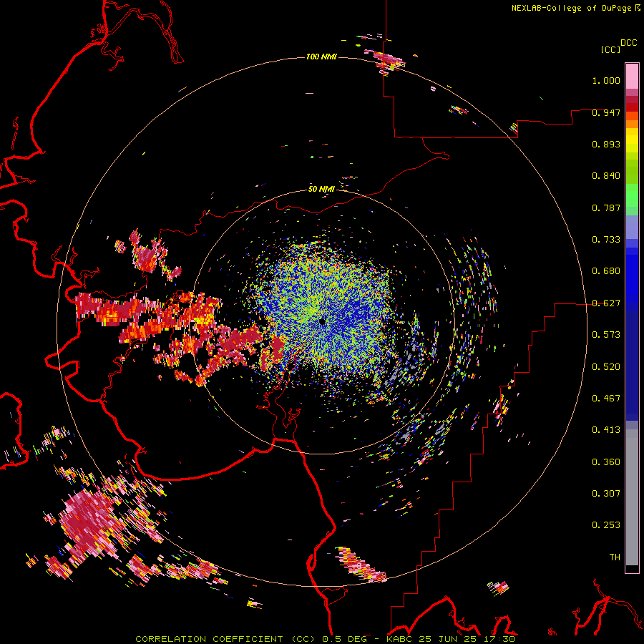
Task: Select the 0.787 scale value
Action: [606, 208]
